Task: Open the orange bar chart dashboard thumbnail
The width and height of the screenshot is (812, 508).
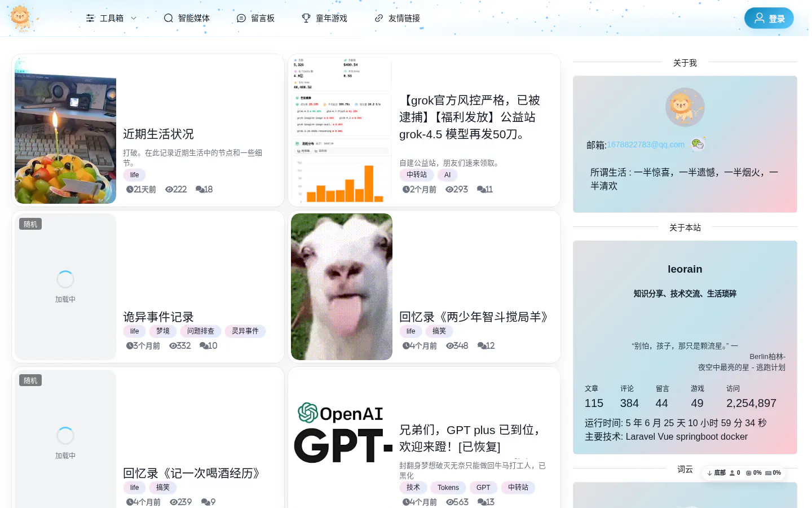Action: tap(342, 130)
